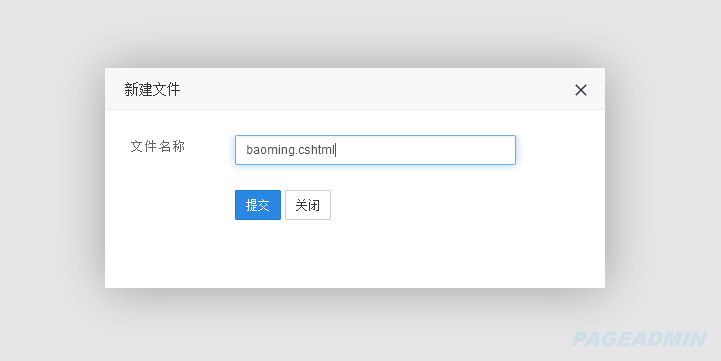Focus the 文件名称 input field
This screenshot has height=361, width=721.
pos(375,150)
